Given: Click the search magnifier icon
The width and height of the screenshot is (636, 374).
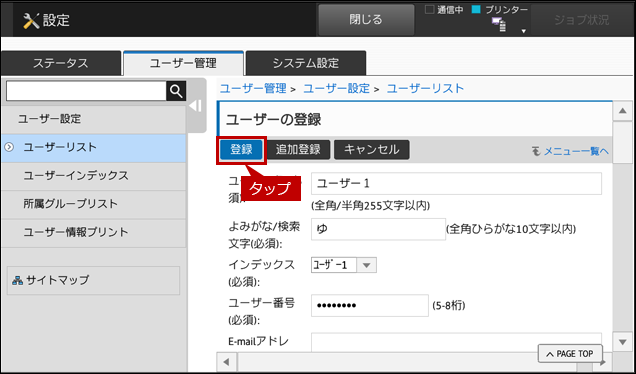Looking at the screenshot, I should point(176,91).
